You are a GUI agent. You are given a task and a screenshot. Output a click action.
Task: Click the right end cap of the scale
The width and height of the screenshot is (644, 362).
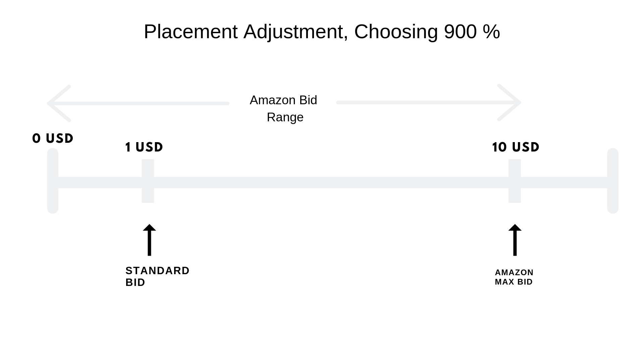tap(613, 181)
